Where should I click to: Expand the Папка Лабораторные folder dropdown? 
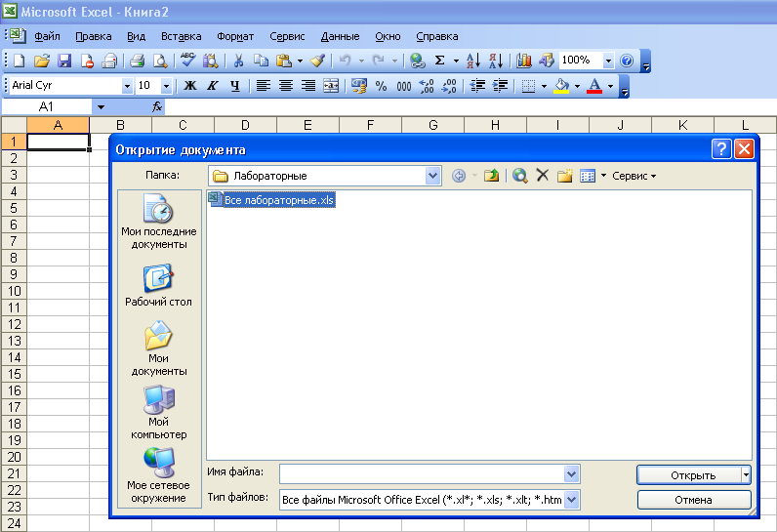[433, 176]
